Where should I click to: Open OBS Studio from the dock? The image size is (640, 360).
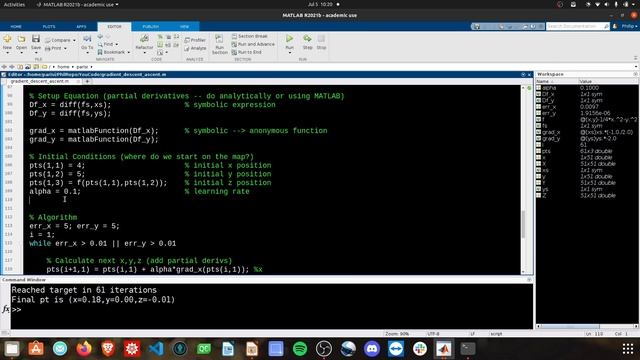pos(324,349)
